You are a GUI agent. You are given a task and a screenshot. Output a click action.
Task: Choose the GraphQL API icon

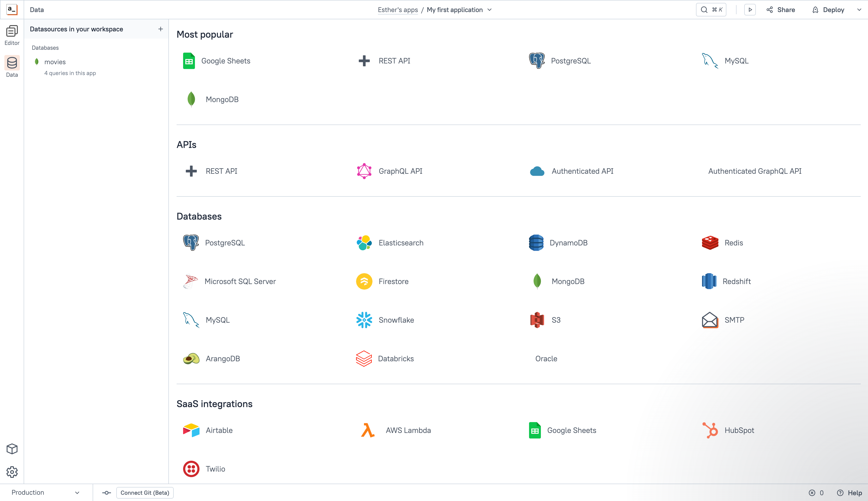(x=364, y=171)
